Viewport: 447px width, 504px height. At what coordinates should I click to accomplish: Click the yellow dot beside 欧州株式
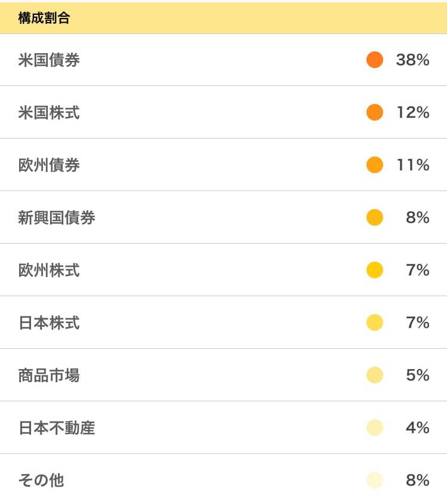point(374,270)
